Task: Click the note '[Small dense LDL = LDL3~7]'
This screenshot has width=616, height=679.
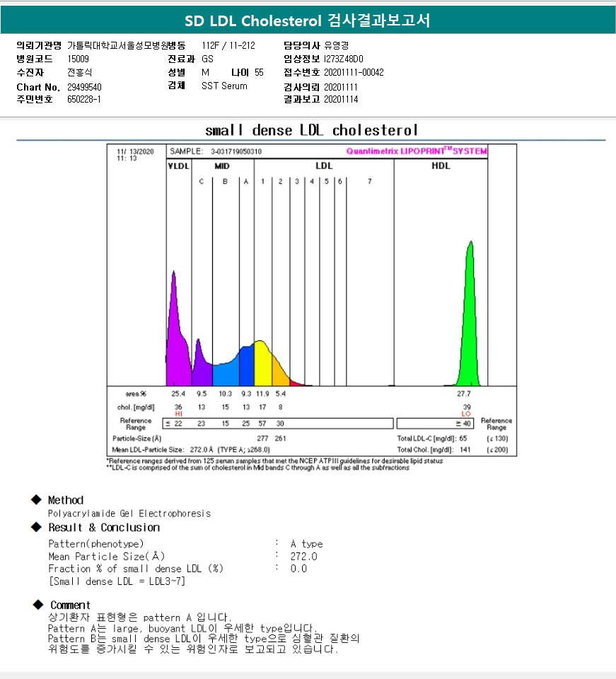Action: 117,581
